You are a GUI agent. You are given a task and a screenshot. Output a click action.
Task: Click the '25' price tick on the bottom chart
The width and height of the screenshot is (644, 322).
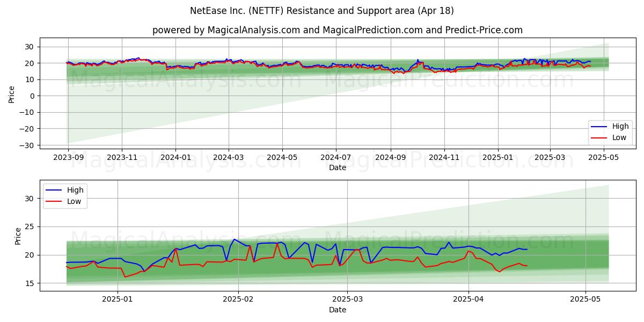click(31, 227)
